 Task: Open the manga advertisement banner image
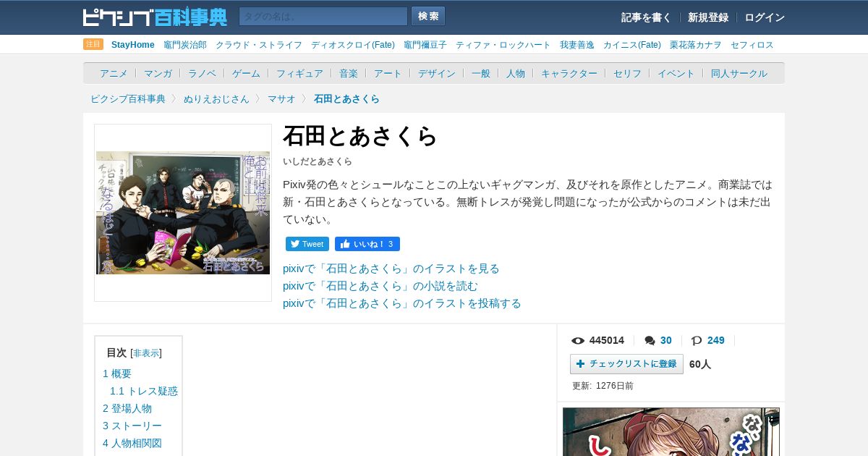pos(671,432)
